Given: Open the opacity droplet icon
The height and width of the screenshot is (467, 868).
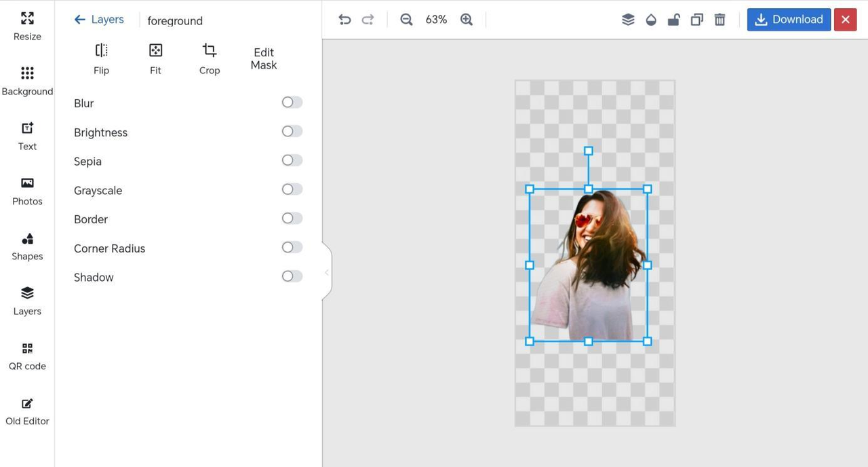Looking at the screenshot, I should [x=651, y=20].
